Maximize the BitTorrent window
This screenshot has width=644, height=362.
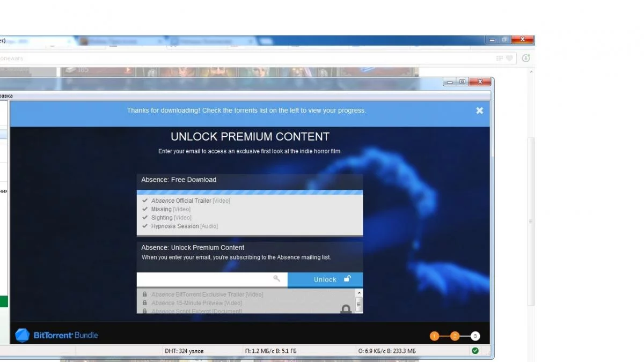pyautogui.click(x=462, y=82)
